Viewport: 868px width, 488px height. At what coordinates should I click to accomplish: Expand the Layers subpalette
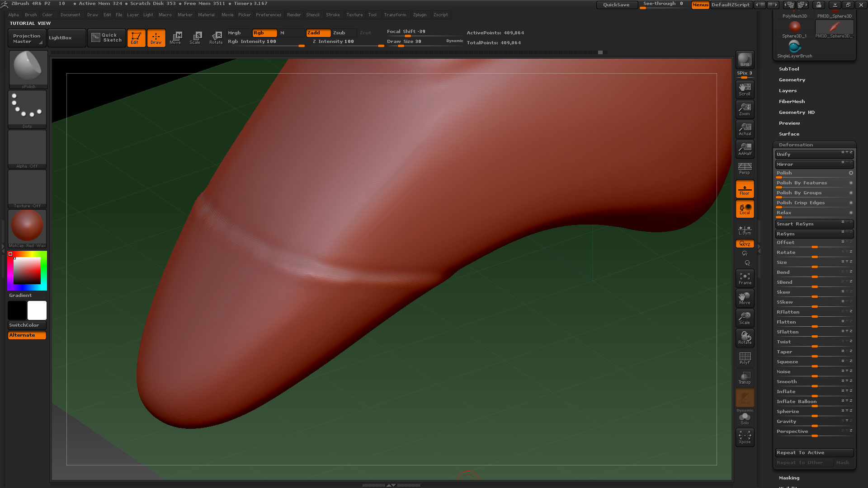point(788,91)
